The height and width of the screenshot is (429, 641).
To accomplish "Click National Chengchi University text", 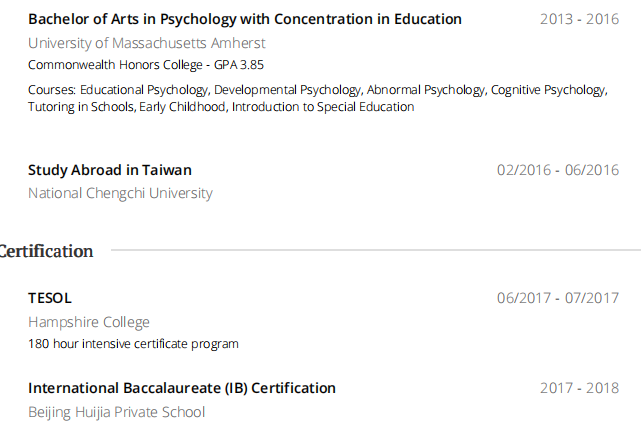I will [x=120, y=193].
